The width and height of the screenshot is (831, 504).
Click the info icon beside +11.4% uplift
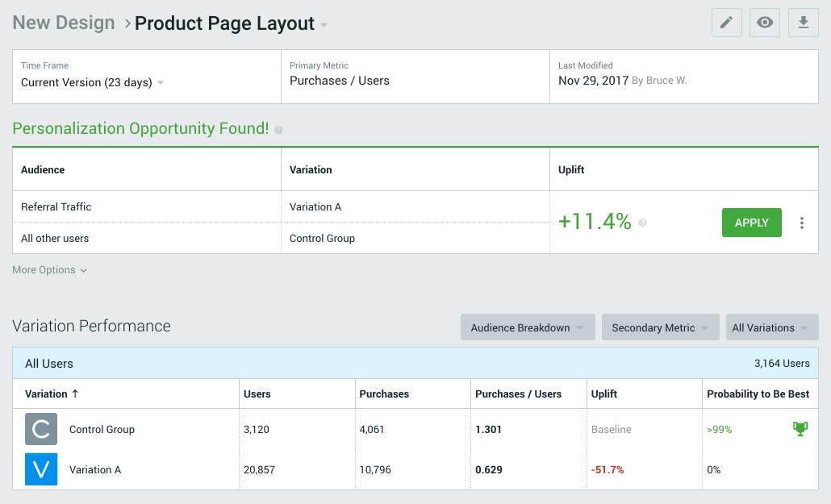[643, 223]
